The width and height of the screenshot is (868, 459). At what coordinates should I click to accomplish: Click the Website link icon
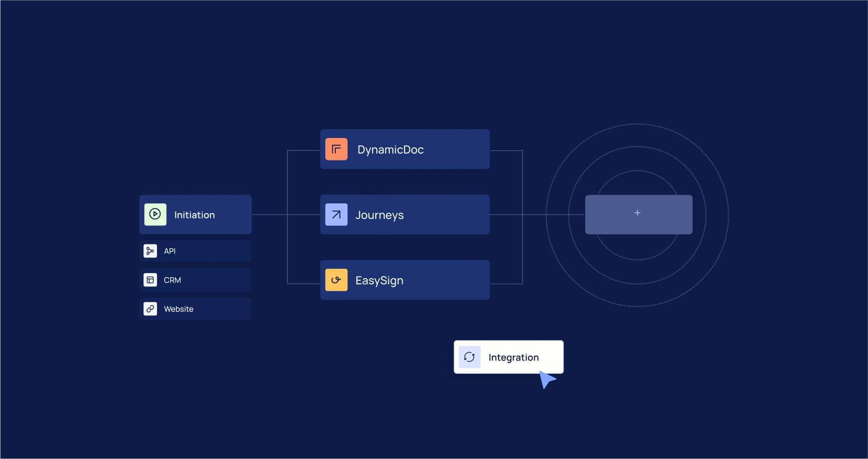point(150,309)
